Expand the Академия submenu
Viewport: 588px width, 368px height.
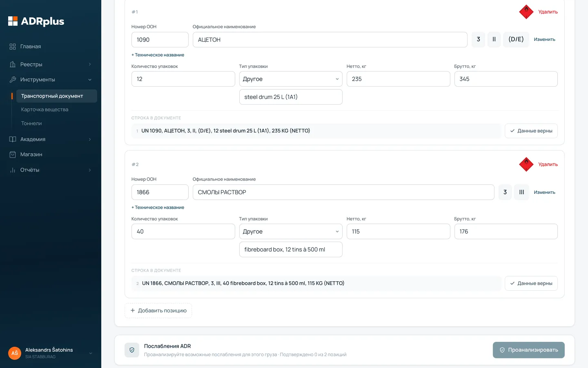click(90, 139)
